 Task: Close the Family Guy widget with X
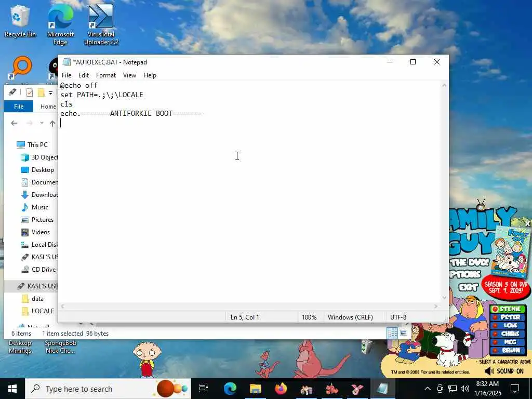coord(528,224)
